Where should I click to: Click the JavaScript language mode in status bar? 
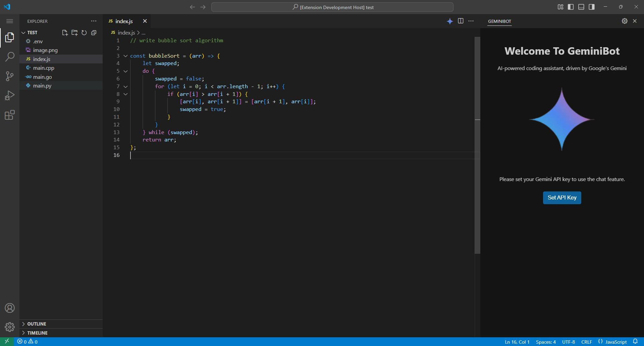tap(616, 342)
